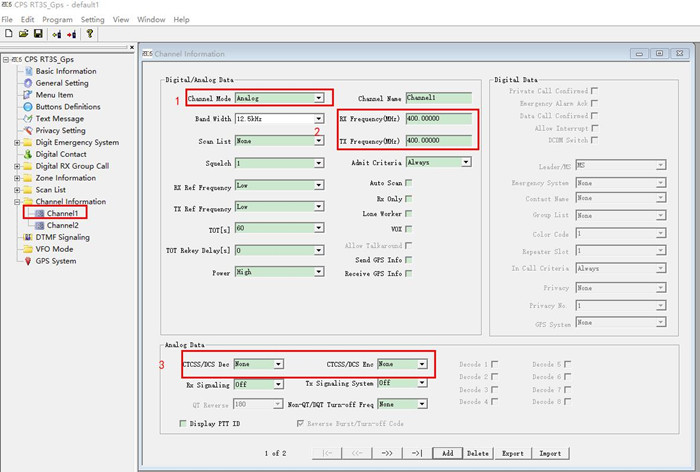Click the Read from radio toolbar icon

[55, 33]
